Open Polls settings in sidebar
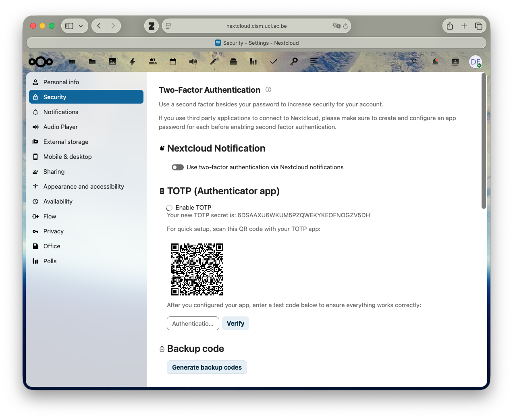 click(x=86, y=261)
